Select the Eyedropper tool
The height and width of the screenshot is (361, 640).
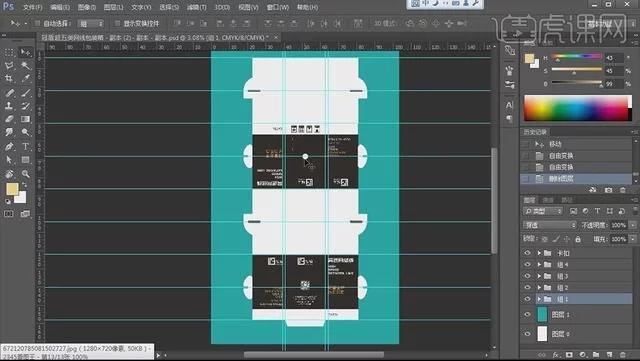25,78
